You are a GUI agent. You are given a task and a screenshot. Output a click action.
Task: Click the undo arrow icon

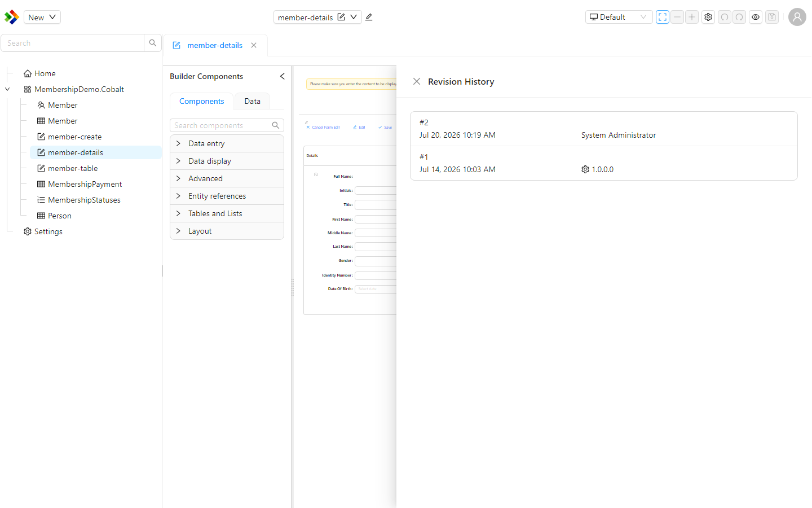(x=725, y=17)
